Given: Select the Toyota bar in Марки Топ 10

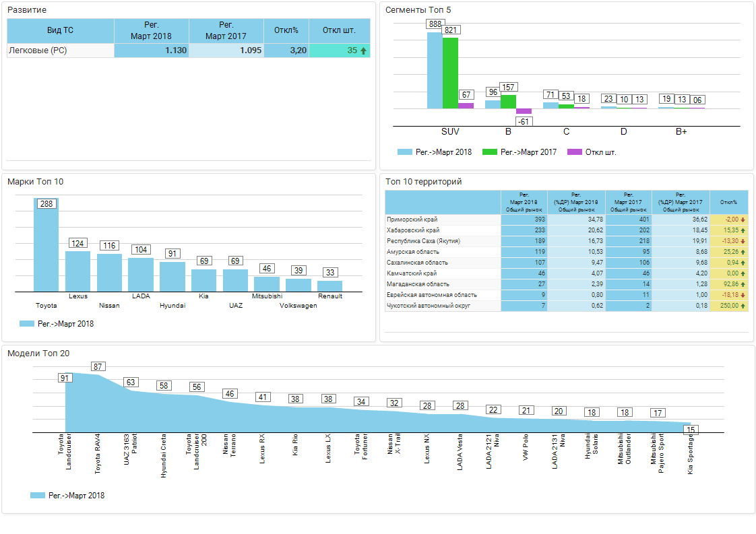Looking at the screenshot, I should coord(46,246).
